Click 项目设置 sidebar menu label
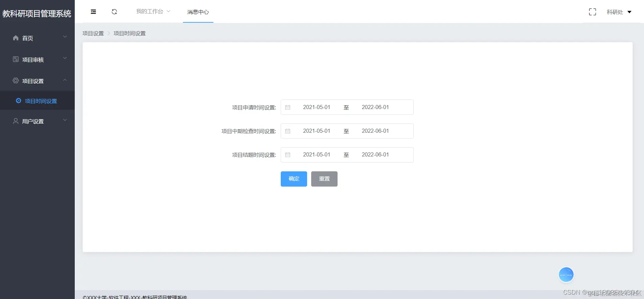This screenshot has height=299, width=644. 33,81
